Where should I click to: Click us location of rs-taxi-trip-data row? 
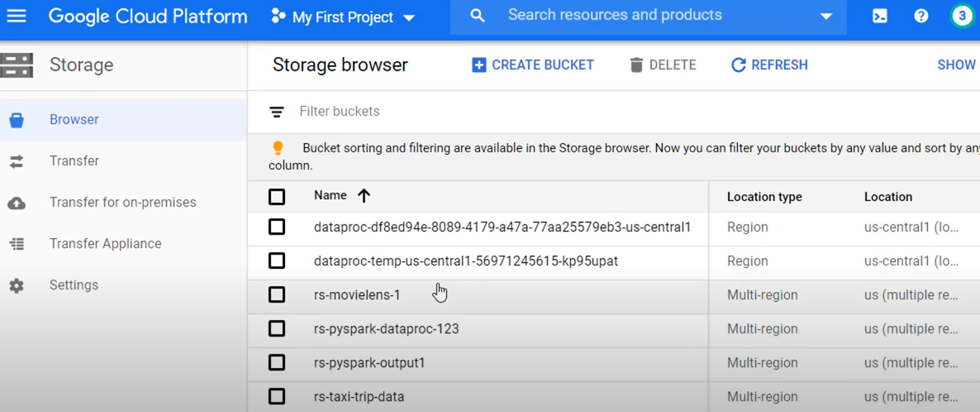point(911,396)
